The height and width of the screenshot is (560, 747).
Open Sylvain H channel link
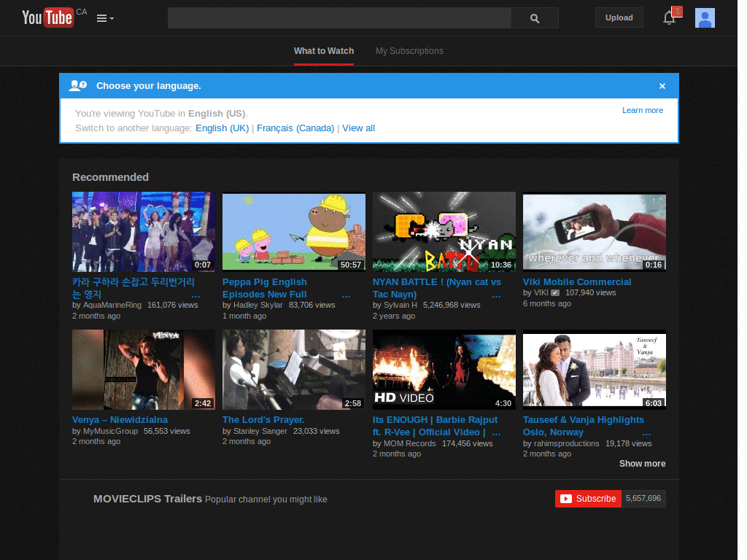[400, 305]
